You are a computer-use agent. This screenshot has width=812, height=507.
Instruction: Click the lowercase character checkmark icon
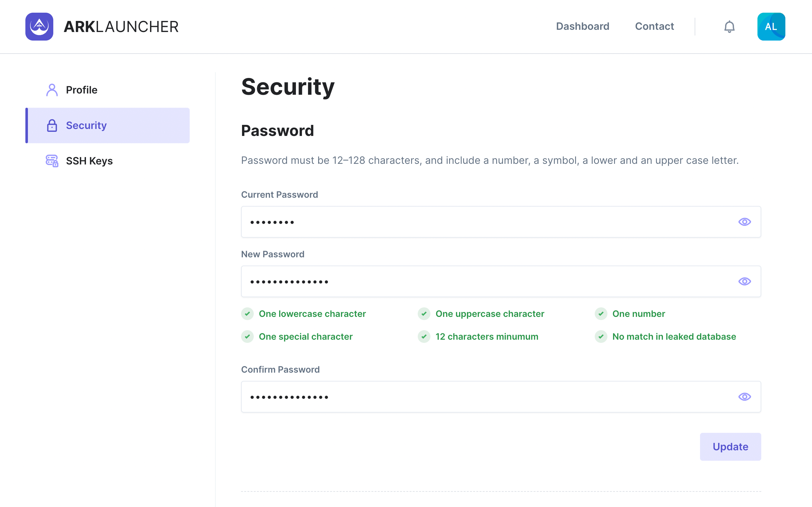[247, 314]
